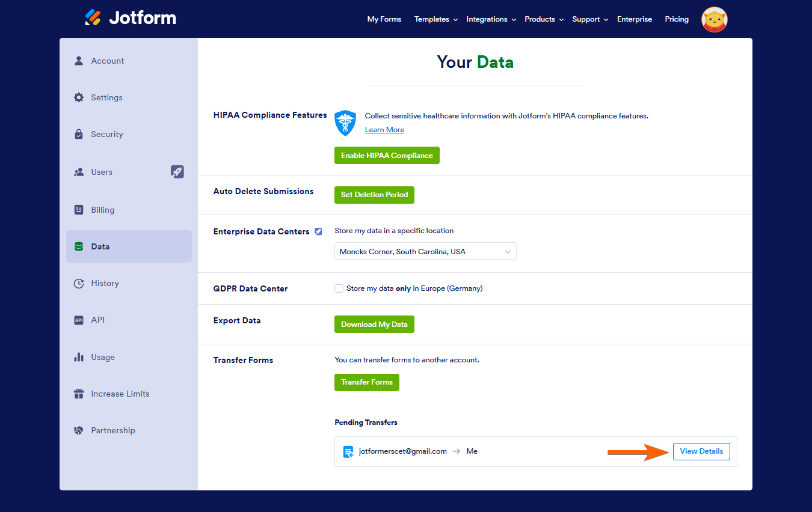Click the Data database icon in sidebar

(79, 246)
